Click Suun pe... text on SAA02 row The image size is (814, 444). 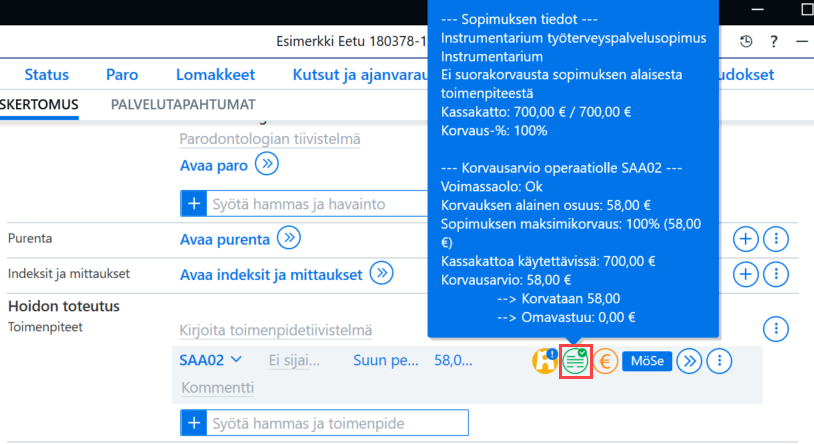pos(386,360)
